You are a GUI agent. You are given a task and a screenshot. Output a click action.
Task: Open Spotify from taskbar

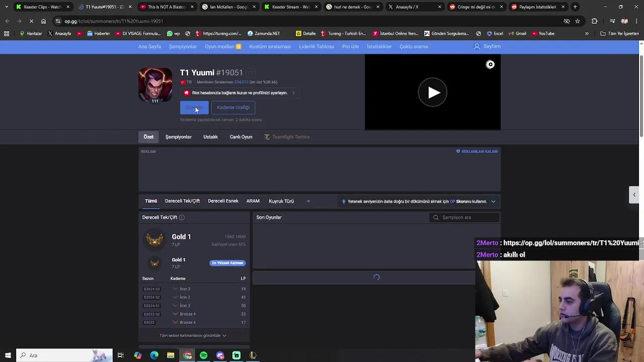pos(203,355)
